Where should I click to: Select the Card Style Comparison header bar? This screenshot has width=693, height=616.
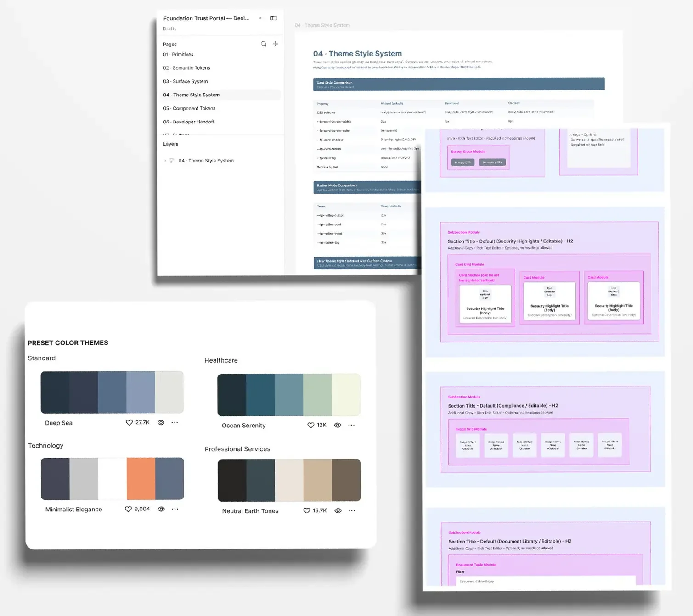click(459, 84)
